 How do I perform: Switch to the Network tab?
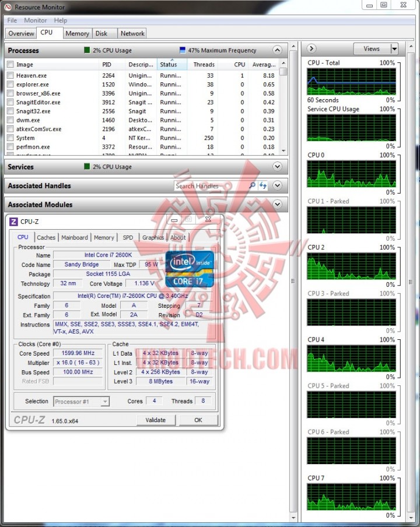(x=132, y=33)
